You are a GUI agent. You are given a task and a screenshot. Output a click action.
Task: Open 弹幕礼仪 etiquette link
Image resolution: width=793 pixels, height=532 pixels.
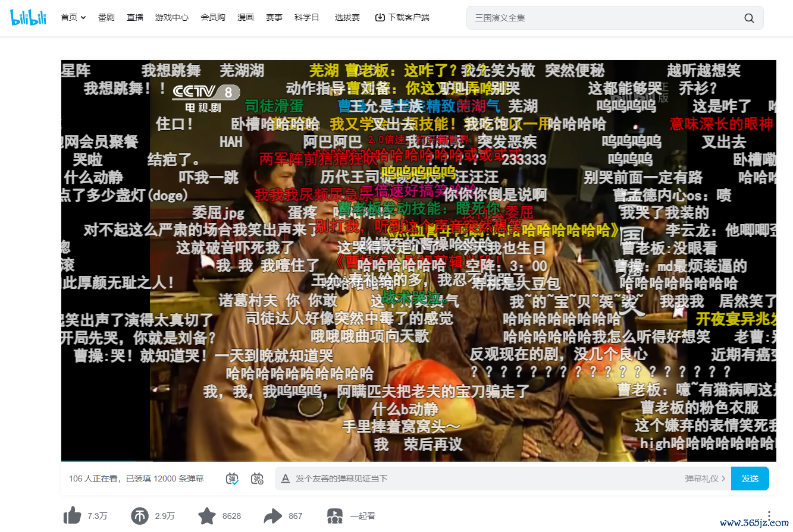point(705,479)
